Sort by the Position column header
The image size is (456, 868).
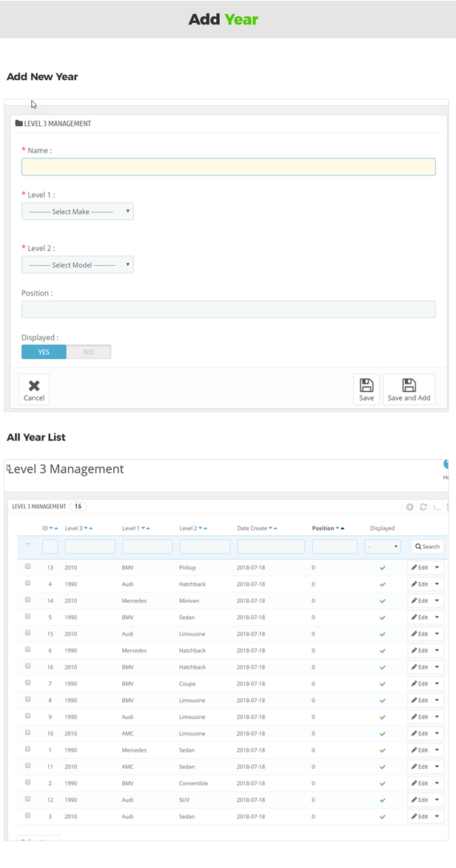pos(323,528)
